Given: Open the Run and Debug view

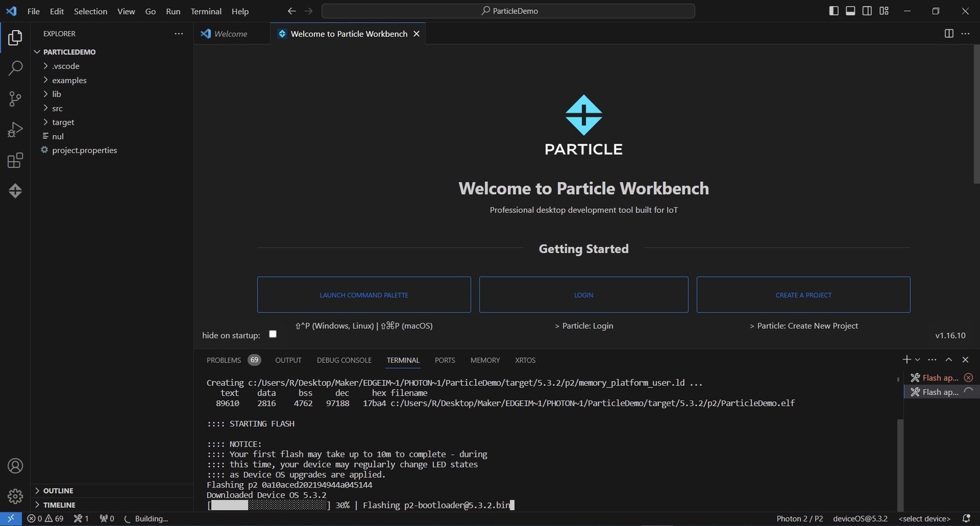Looking at the screenshot, I should point(15,130).
